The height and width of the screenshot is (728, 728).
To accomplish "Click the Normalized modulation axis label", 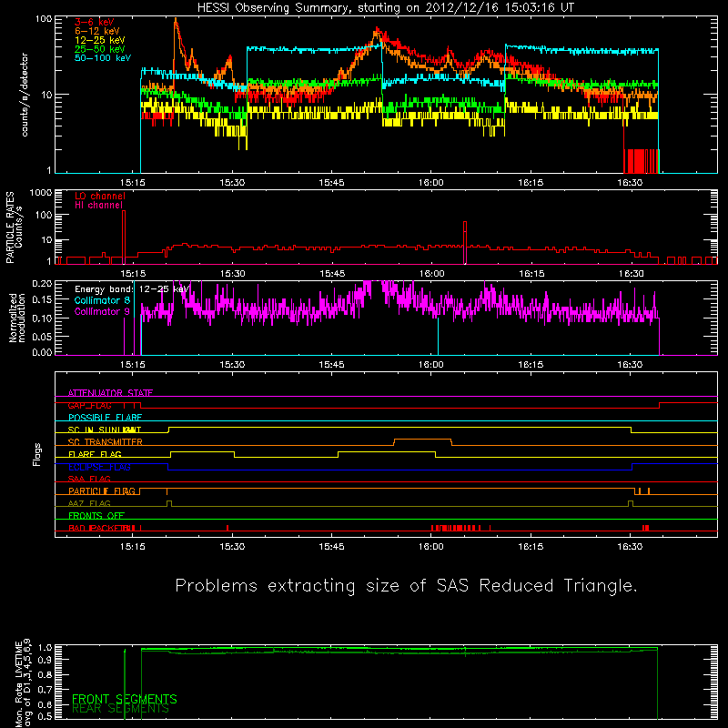I will 17,318.
